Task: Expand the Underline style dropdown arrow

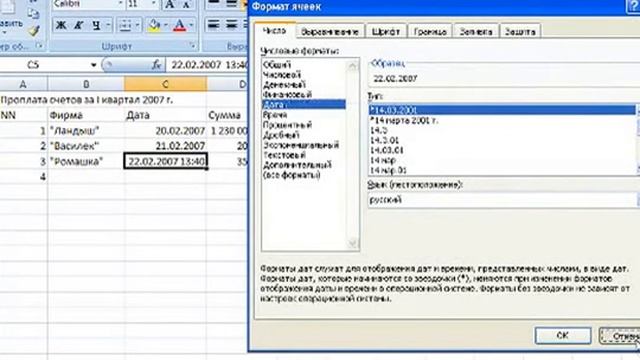Action: [108, 25]
